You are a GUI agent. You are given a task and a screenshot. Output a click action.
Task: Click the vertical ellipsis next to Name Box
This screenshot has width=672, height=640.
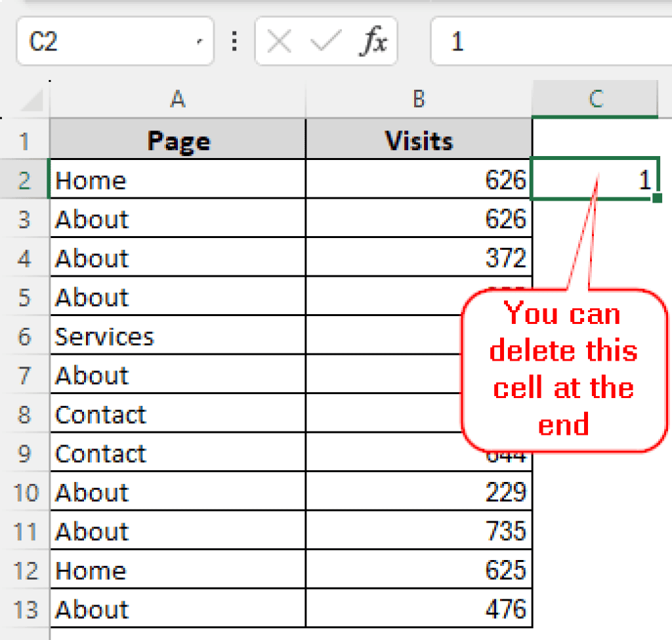[234, 41]
